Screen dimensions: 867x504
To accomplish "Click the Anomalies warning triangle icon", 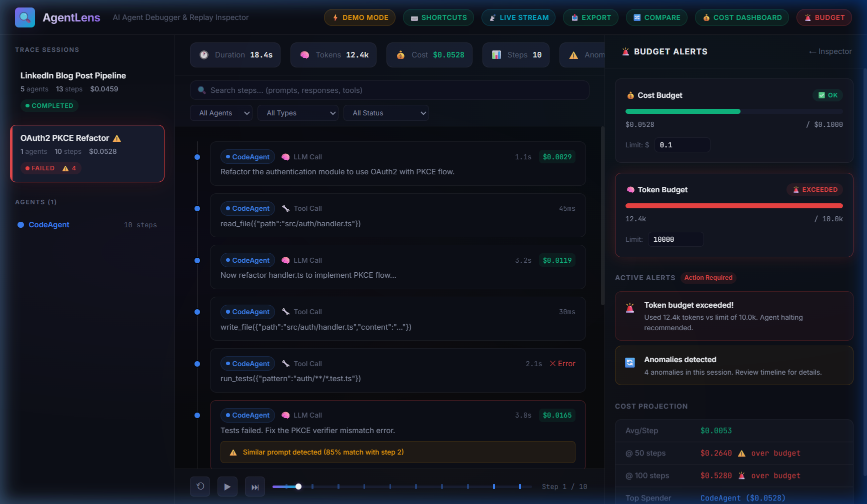I will pos(573,55).
